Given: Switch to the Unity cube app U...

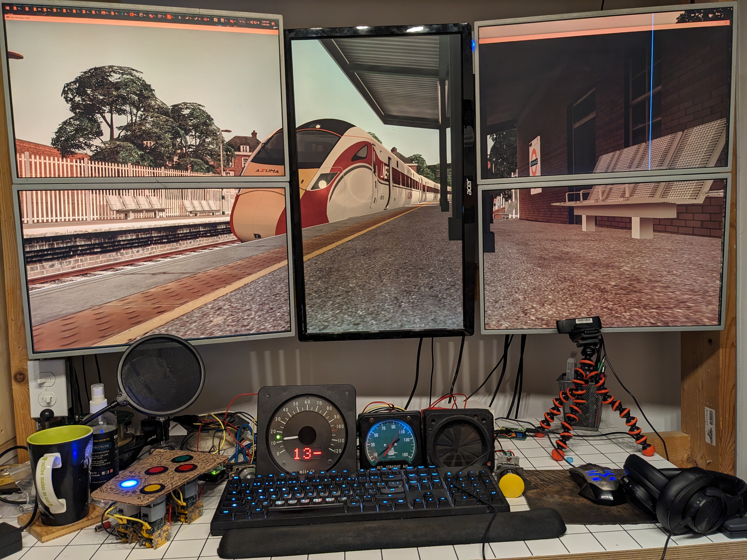Looking at the screenshot, I should tap(144, 15).
